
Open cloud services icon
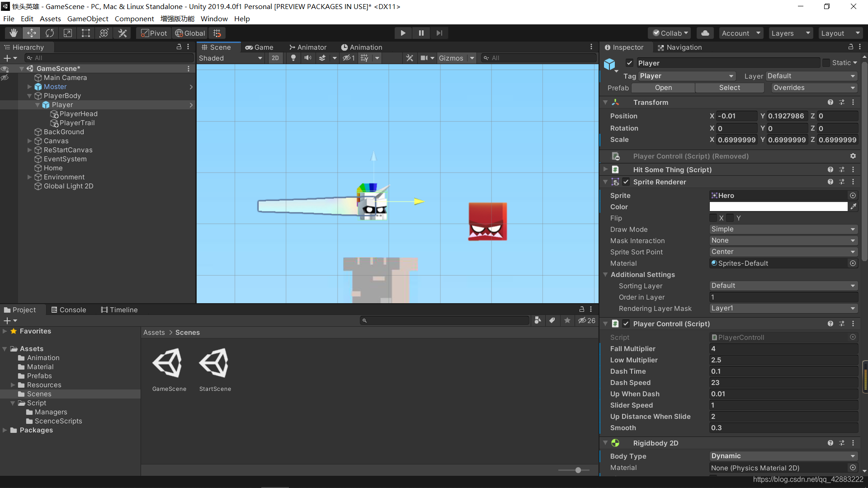(705, 33)
